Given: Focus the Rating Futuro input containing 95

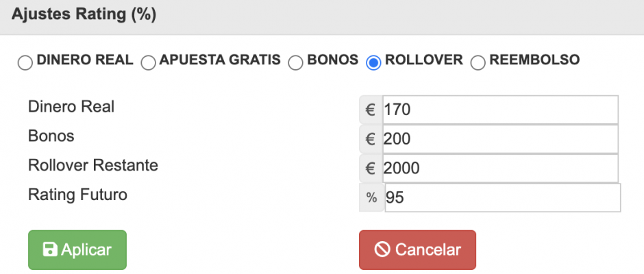Looking at the screenshot, I should coord(503,198).
